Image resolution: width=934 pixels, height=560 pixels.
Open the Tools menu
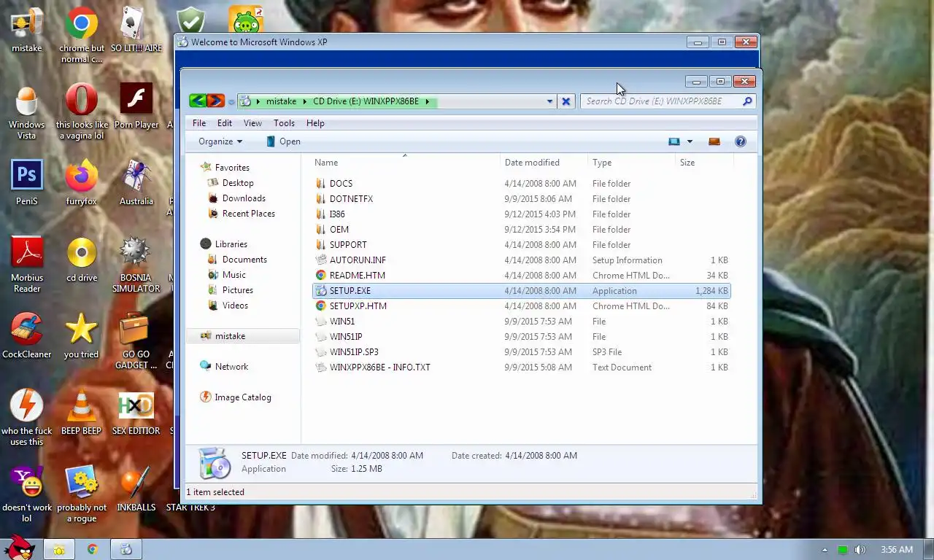(284, 123)
